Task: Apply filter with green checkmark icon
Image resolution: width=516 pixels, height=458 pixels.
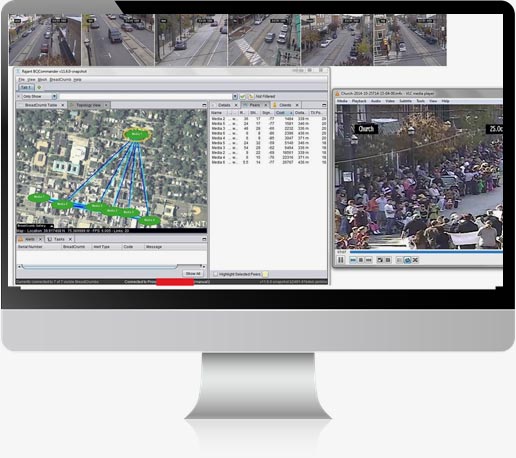Action: click(243, 96)
